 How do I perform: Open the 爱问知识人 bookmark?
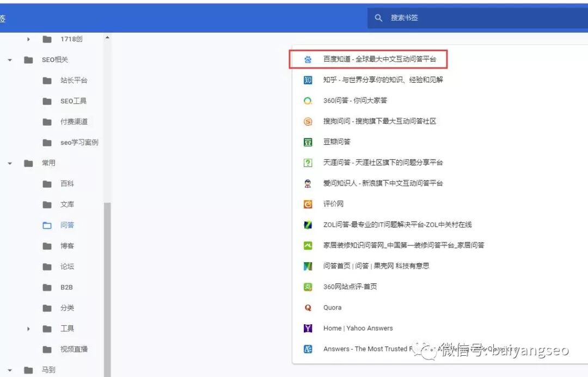tap(383, 183)
